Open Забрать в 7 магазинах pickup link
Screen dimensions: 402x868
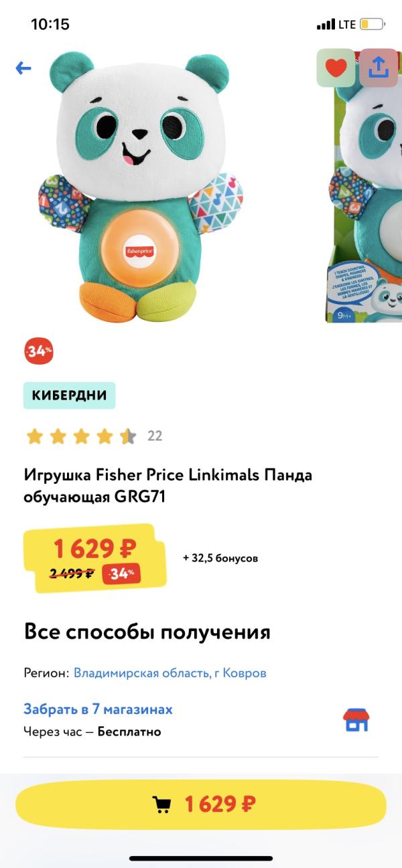(98, 709)
